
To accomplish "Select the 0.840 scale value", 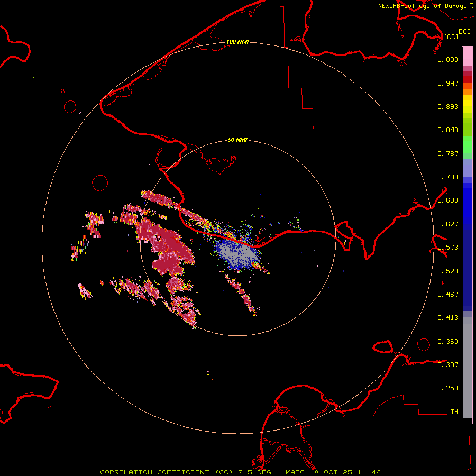I will tap(448, 130).
